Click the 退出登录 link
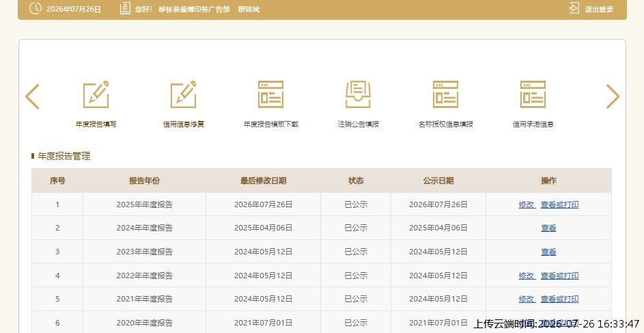644x333 pixels. pos(599,9)
